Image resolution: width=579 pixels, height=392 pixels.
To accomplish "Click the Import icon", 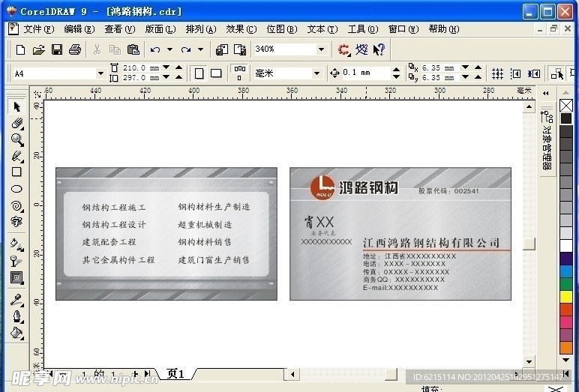I will pyautogui.click(x=221, y=49).
